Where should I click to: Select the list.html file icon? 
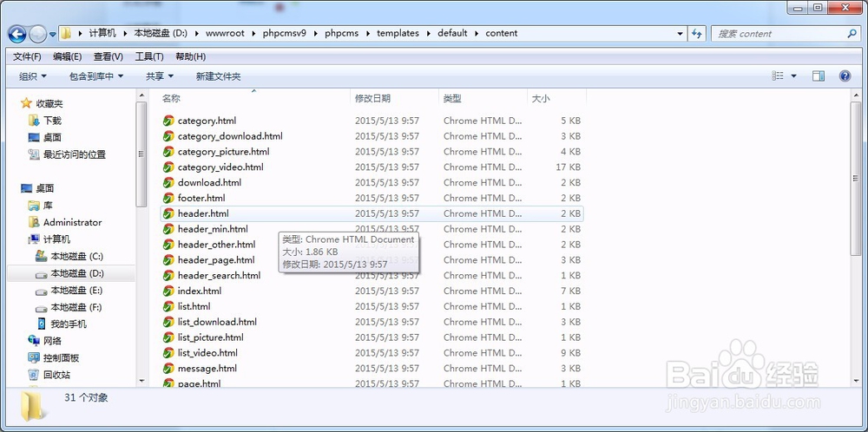click(x=168, y=306)
